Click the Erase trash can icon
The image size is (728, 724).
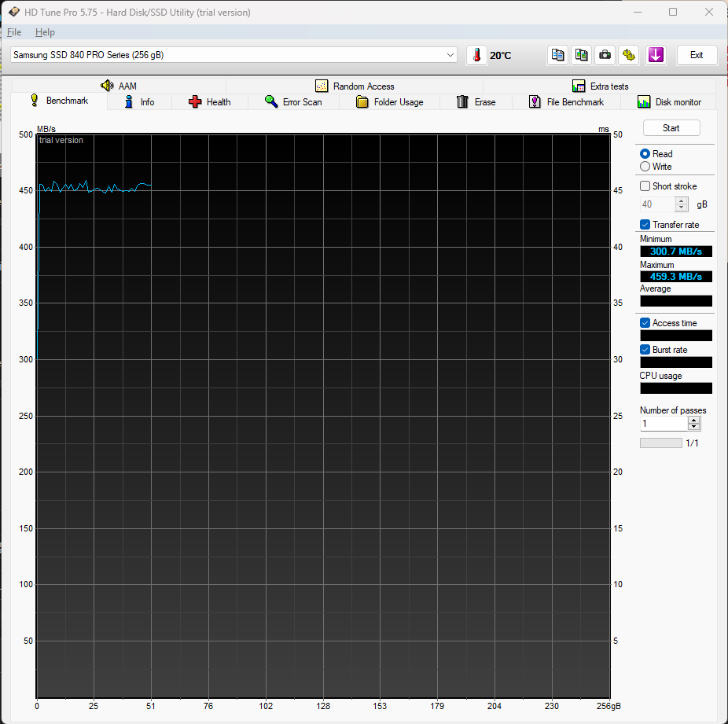(x=462, y=101)
